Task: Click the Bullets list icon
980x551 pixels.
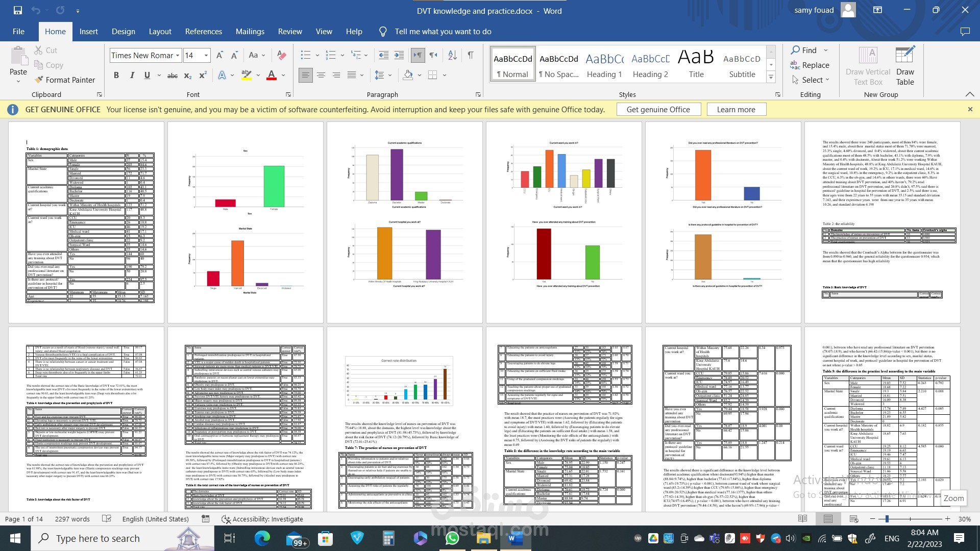Action: click(306, 55)
